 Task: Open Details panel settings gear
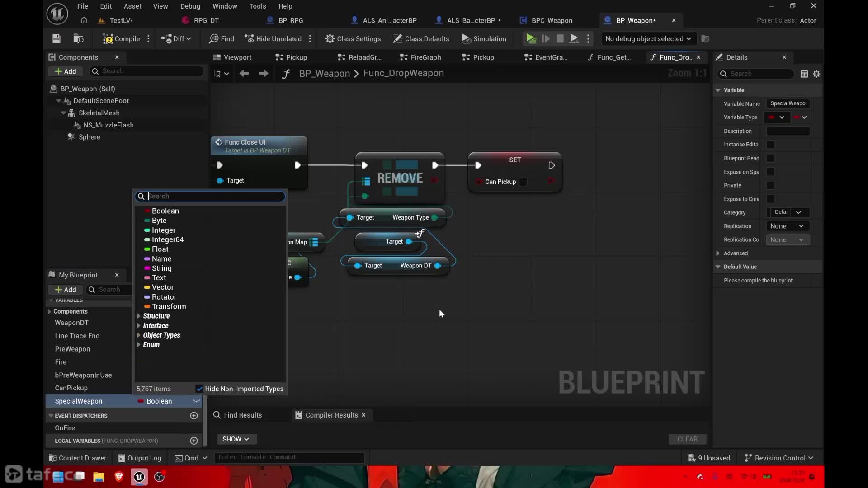pyautogui.click(x=816, y=74)
